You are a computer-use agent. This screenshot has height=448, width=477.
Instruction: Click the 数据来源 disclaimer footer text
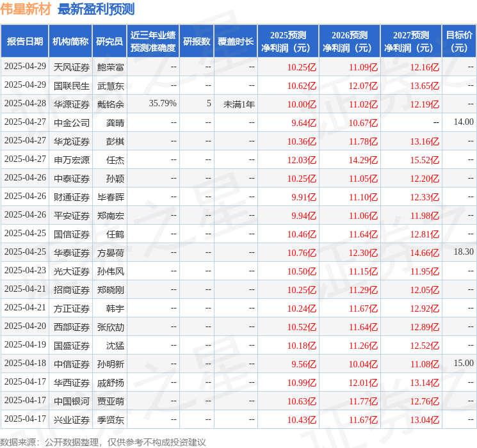tap(103, 442)
